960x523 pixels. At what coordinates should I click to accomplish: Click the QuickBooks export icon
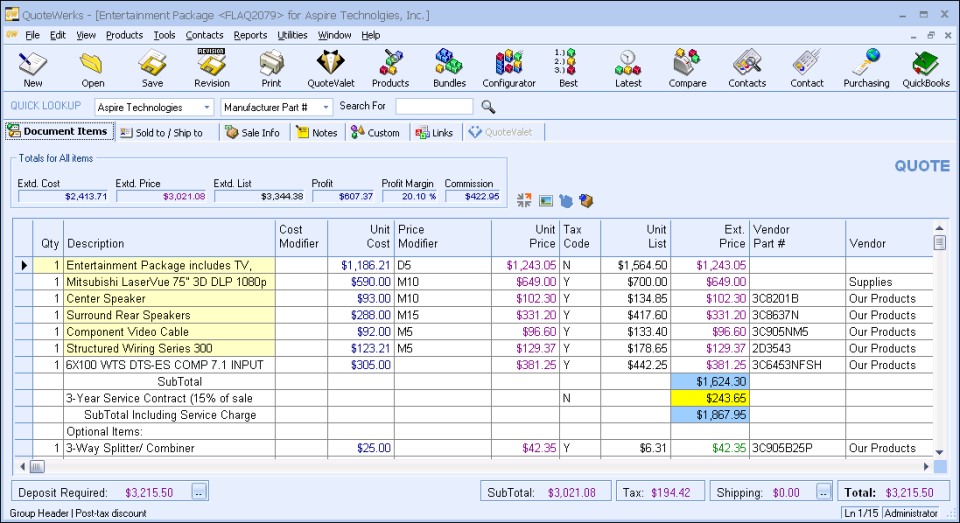pos(925,68)
